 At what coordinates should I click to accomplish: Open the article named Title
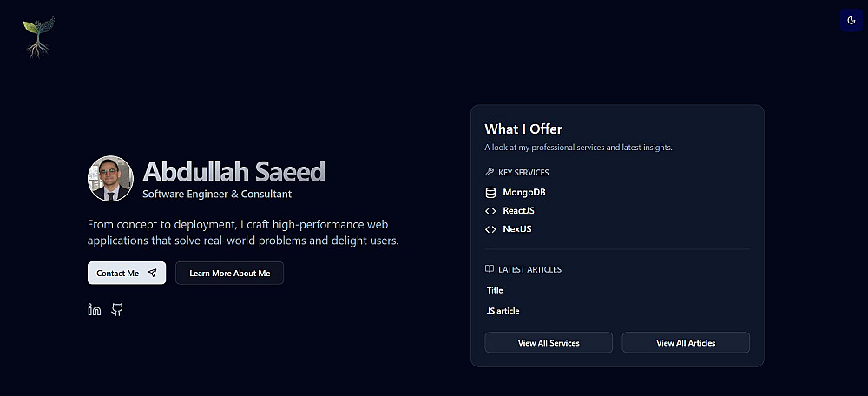[x=495, y=290]
